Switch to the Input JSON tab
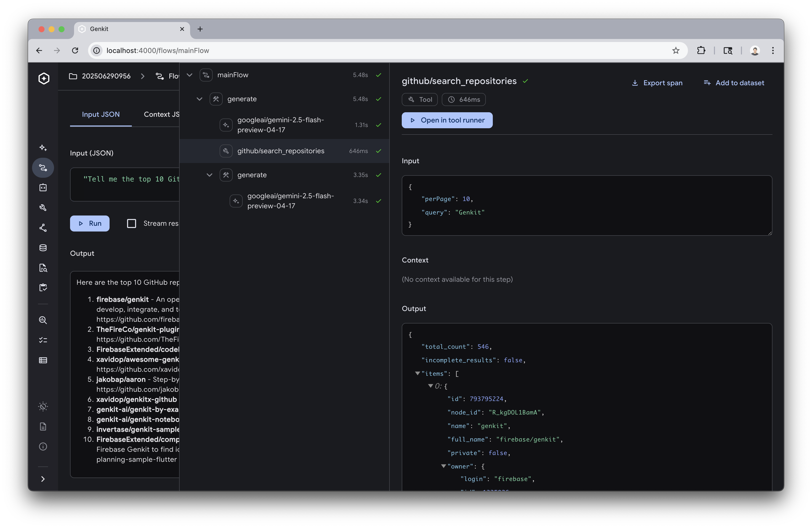Screen dimensions: 812x528 (101, 114)
